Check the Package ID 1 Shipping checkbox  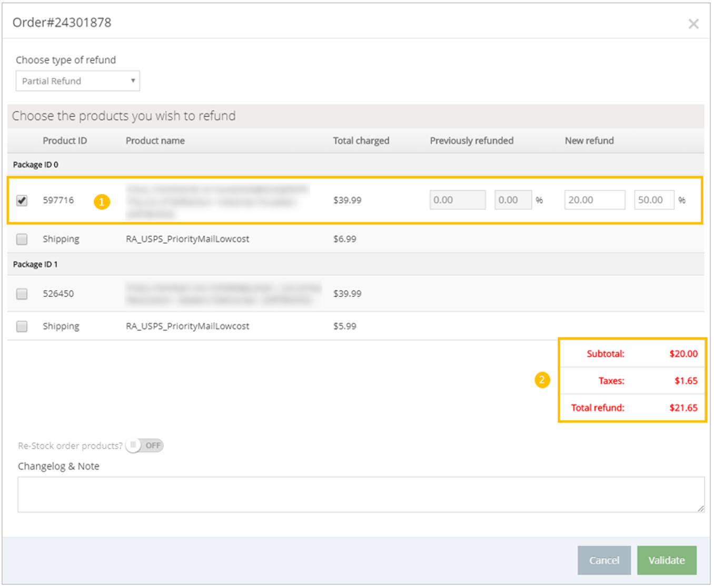coord(22,327)
